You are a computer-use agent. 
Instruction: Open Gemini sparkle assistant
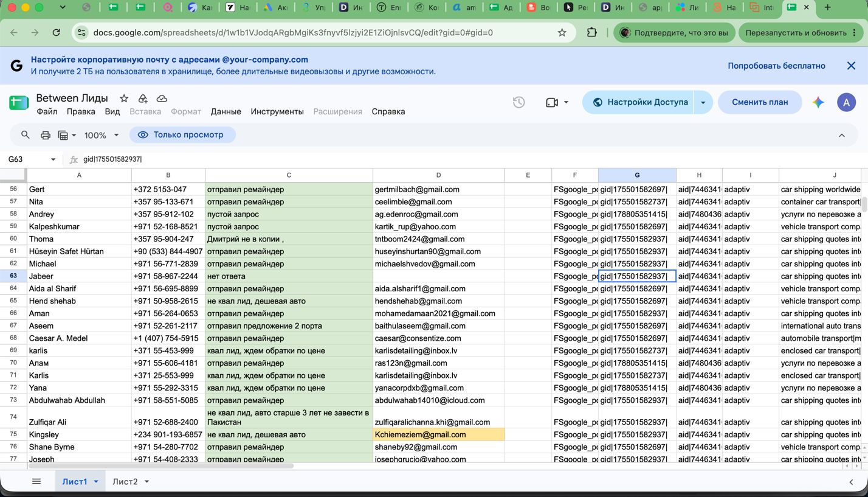click(x=818, y=102)
